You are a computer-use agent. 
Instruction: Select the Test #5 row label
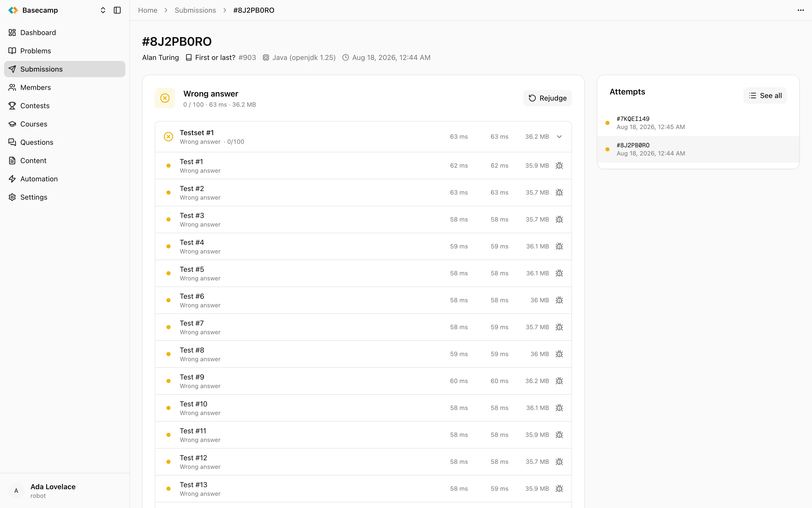pyautogui.click(x=192, y=269)
